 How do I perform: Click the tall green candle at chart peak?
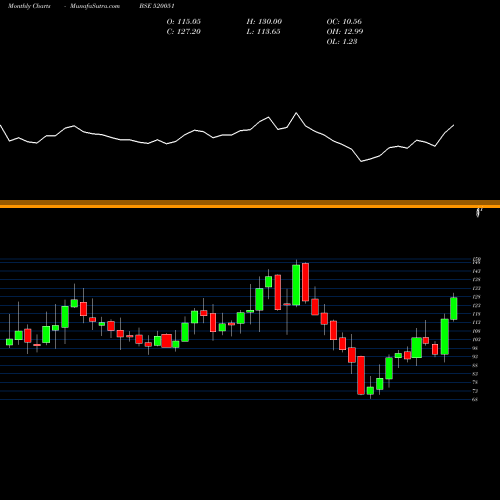[x=296, y=285]
